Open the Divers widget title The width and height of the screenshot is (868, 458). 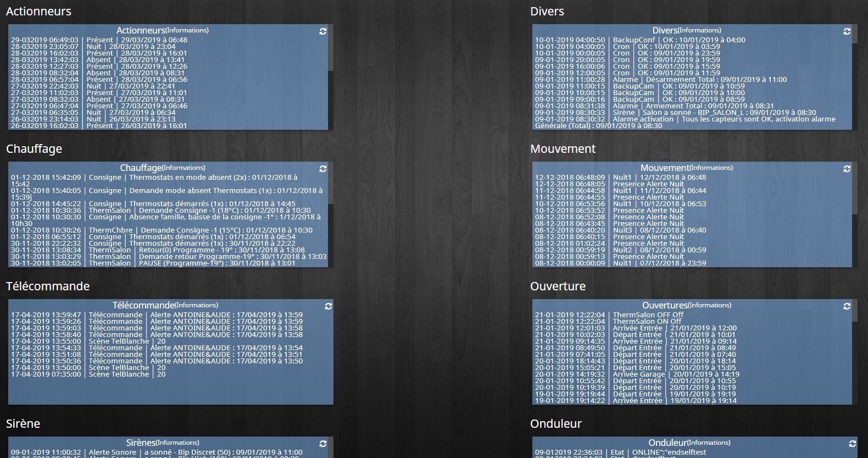(x=687, y=30)
